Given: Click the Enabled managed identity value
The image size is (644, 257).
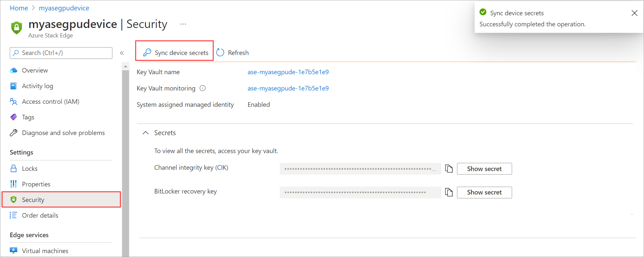Looking at the screenshot, I should tap(259, 104).
